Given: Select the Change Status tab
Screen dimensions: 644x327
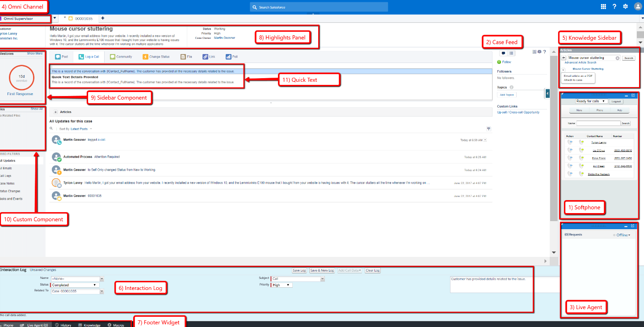Looking at the screenshot, I should (156, 57).
